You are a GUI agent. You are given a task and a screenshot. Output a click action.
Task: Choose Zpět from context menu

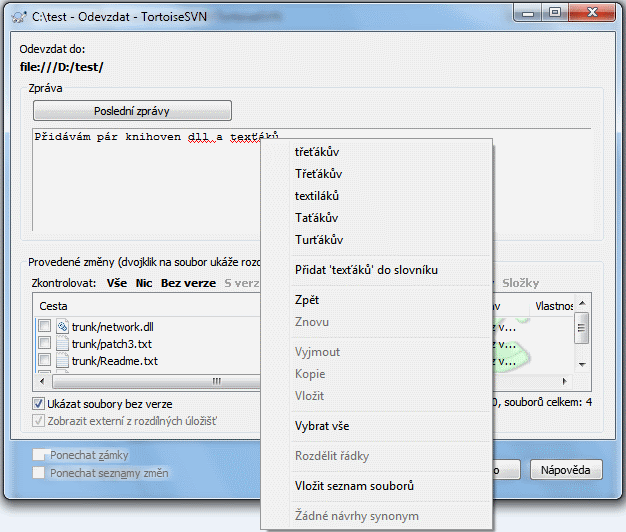point(376,300)
